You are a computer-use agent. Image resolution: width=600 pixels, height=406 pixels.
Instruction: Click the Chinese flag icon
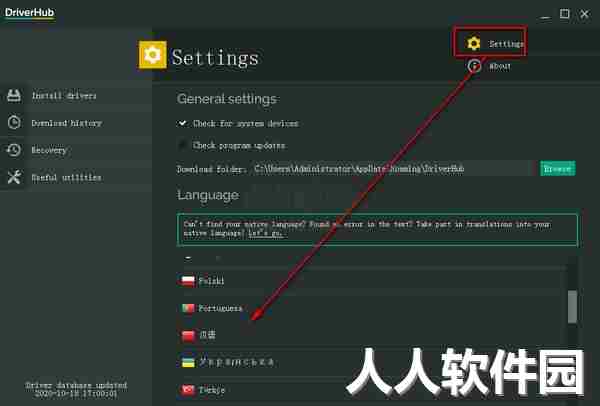pyautogui.click(x=188, y=336)
